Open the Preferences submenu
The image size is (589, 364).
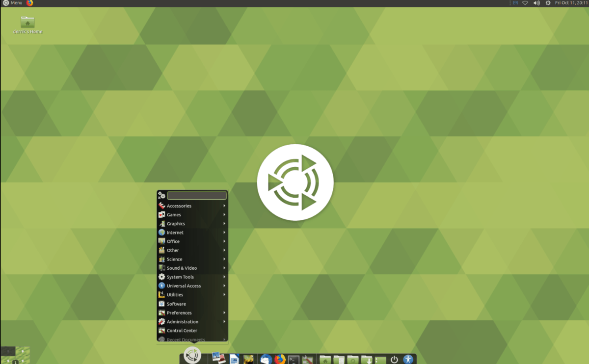192,313
